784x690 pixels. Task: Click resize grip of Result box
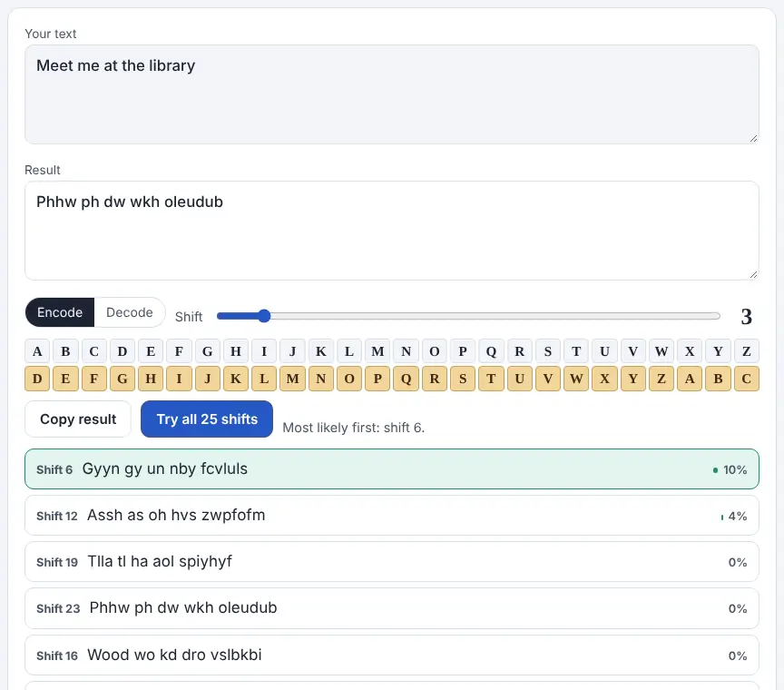click(753, 275)
